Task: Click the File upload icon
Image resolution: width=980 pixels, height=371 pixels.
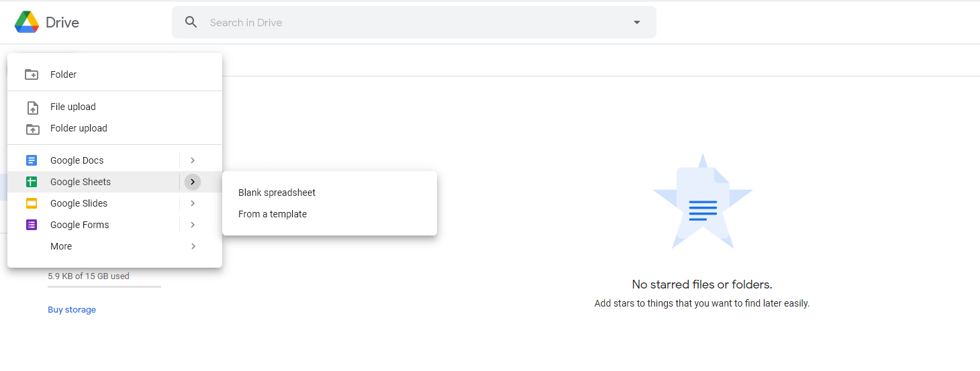Action: [32, 107]
